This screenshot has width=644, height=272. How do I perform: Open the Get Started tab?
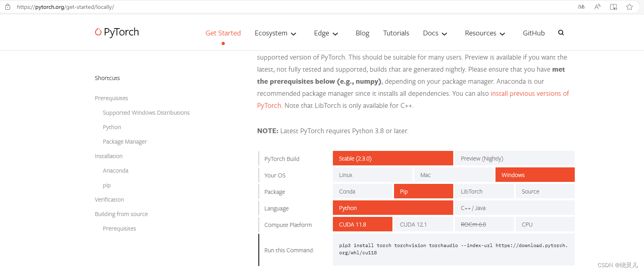(x=223, y=33)
